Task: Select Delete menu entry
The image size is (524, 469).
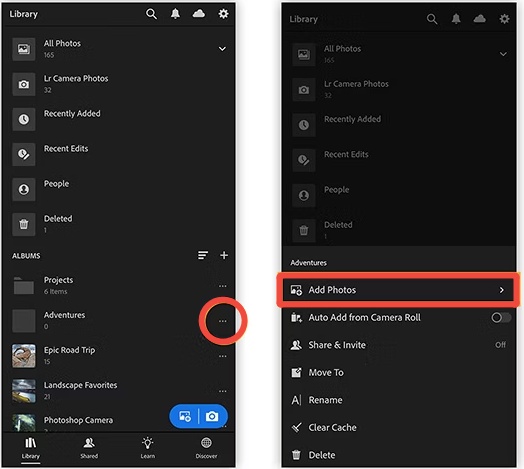Action: point(398,455)
